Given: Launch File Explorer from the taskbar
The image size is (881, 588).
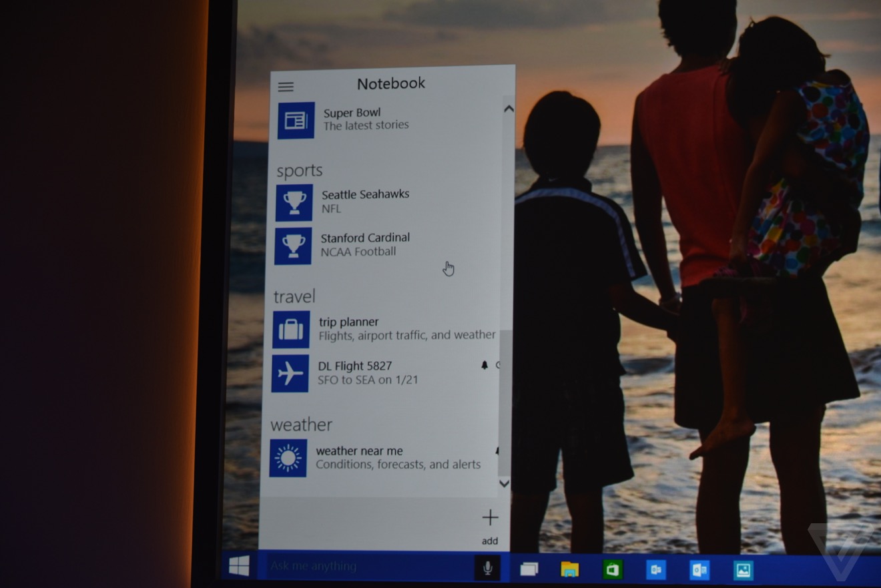Looking at the screenshot, I should pos(569,569).
